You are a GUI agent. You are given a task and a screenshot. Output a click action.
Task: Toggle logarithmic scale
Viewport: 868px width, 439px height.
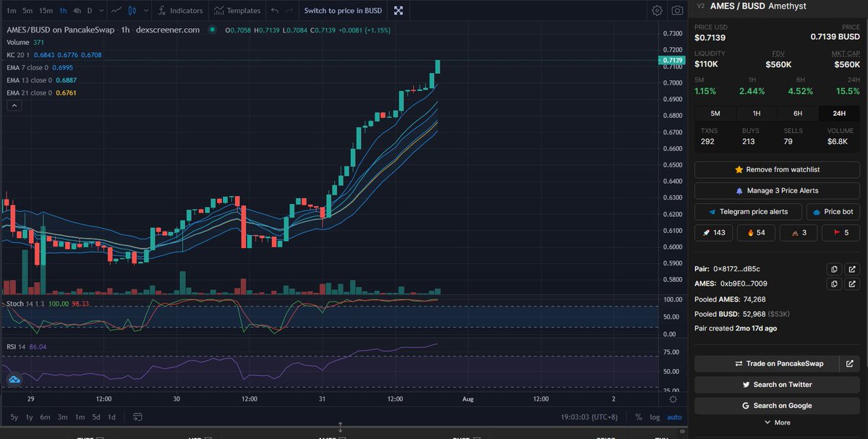[x=655, y=417]
